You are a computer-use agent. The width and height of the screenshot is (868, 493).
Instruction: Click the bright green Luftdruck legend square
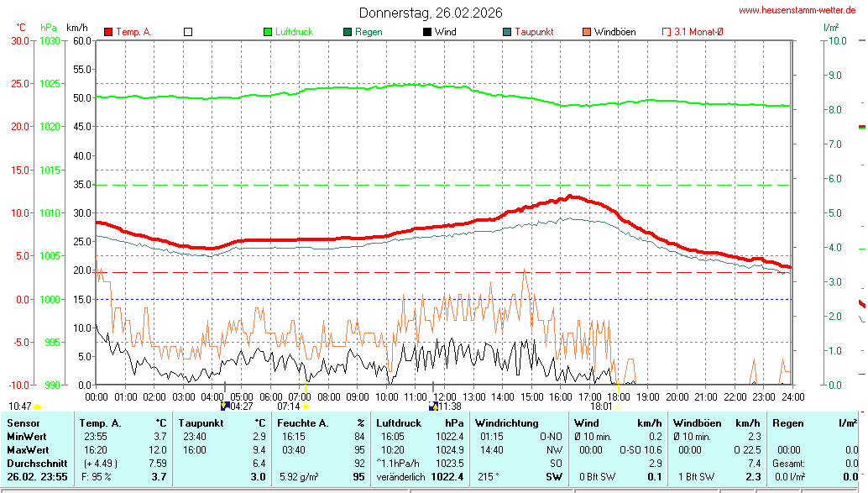pyautogui.click(x=268, y=32)
